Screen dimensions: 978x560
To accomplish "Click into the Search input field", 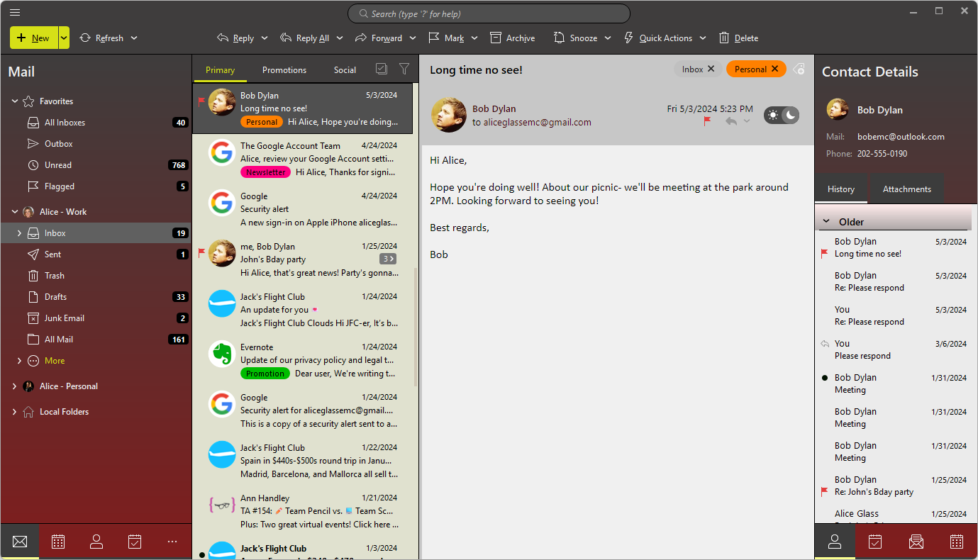I will coord(489,13).
